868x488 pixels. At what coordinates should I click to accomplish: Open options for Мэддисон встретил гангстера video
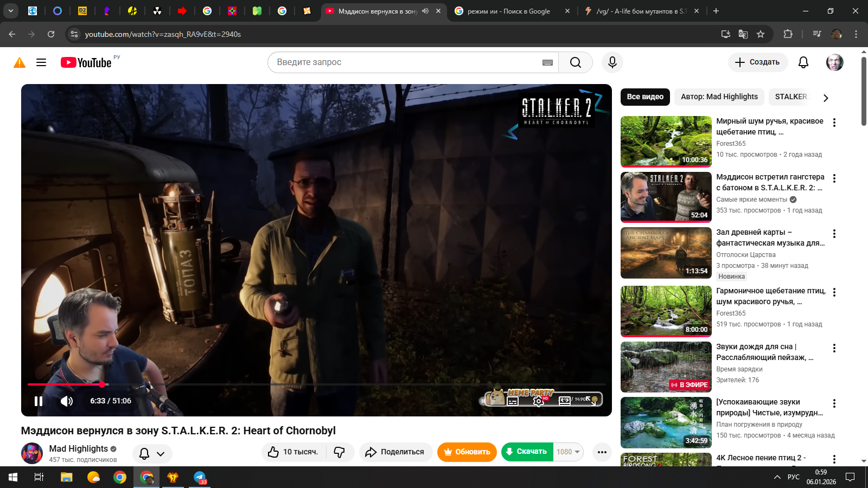point(834,178)
